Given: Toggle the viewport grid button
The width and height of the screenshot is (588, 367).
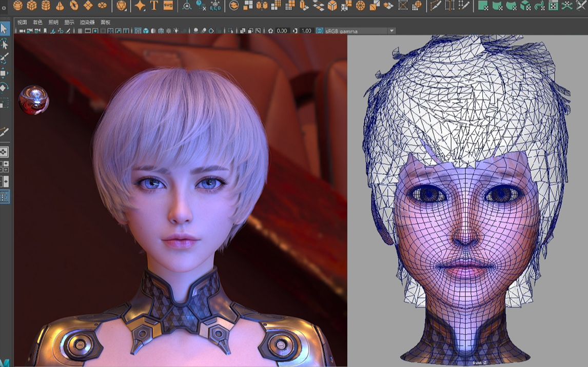Looking at the screenshot, I should 80,31.
